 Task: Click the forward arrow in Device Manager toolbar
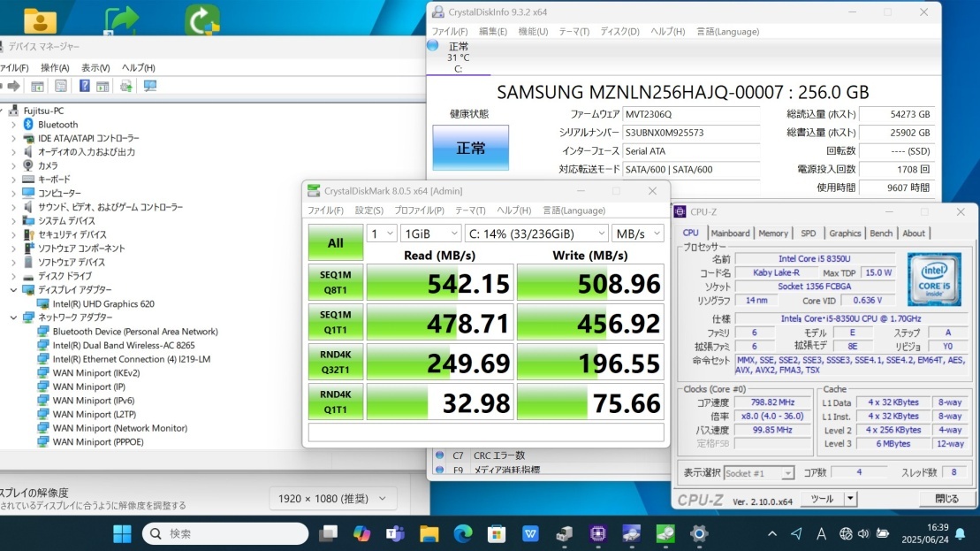point(14,86)
